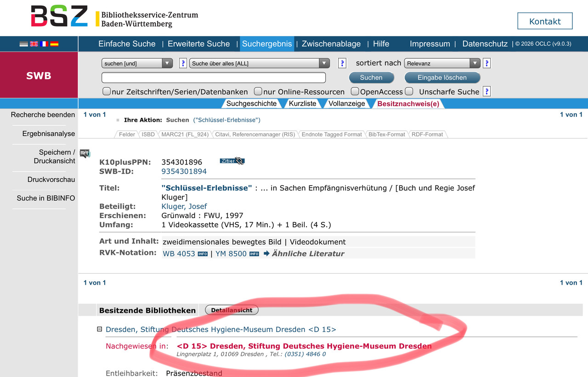Open the Relevanz sort dropdown
588x377 pixels.
click(442, 63)
